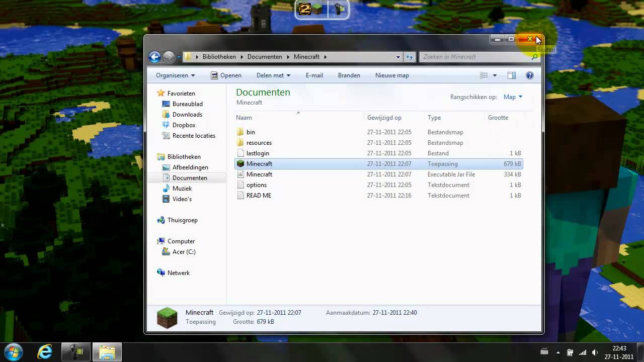This screenshot has width=644, height=362.
Task: Select Favorieten in the navigation pane
Action: point(181,94)
